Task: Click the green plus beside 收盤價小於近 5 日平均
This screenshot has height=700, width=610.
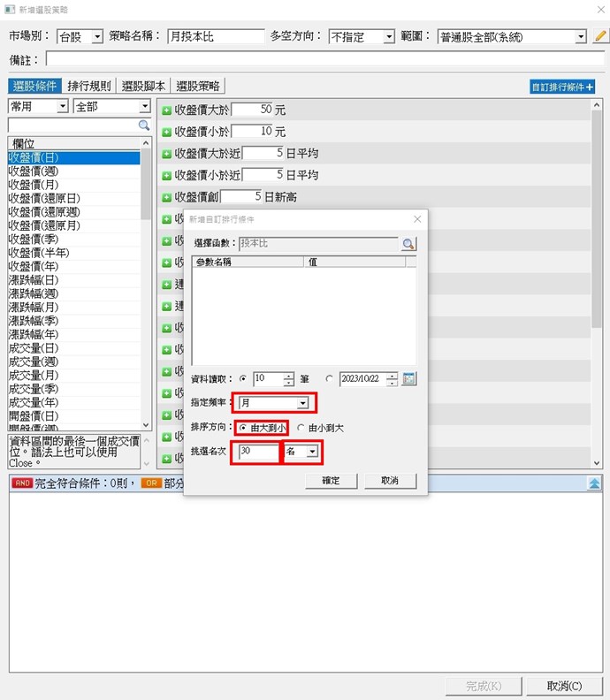Action: point(166,175)
